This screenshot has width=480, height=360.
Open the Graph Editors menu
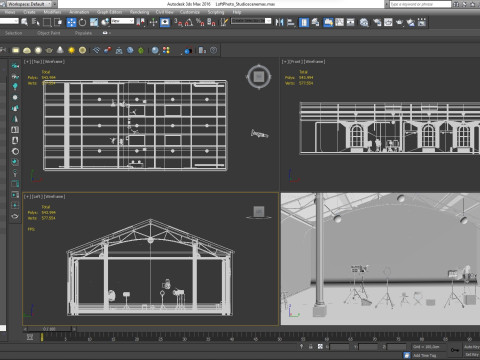click(109, 12)
